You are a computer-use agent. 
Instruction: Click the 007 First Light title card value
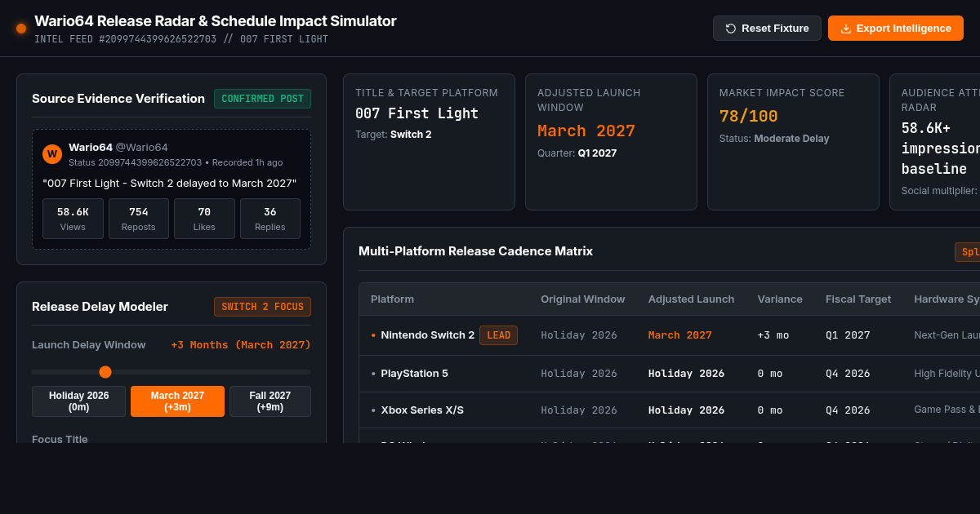416,113
